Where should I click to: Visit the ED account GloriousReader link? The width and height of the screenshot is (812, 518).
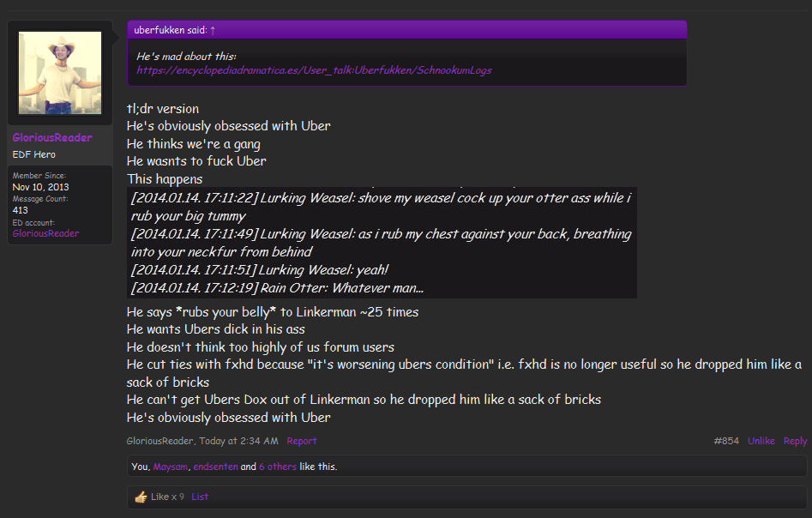[x=45, y=233]
